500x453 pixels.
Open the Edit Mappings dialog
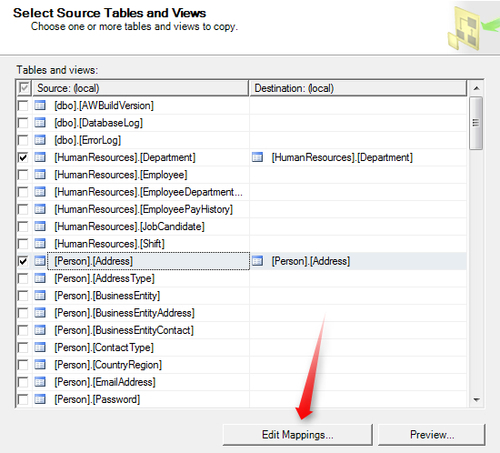(297, 435)
